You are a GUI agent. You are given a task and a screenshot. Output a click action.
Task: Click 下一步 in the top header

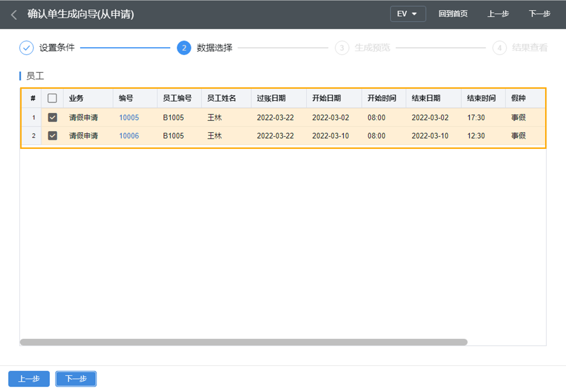coord(540,14)
